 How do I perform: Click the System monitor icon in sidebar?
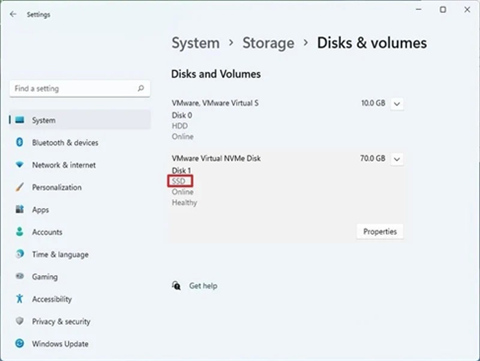[x=20, y=120]
